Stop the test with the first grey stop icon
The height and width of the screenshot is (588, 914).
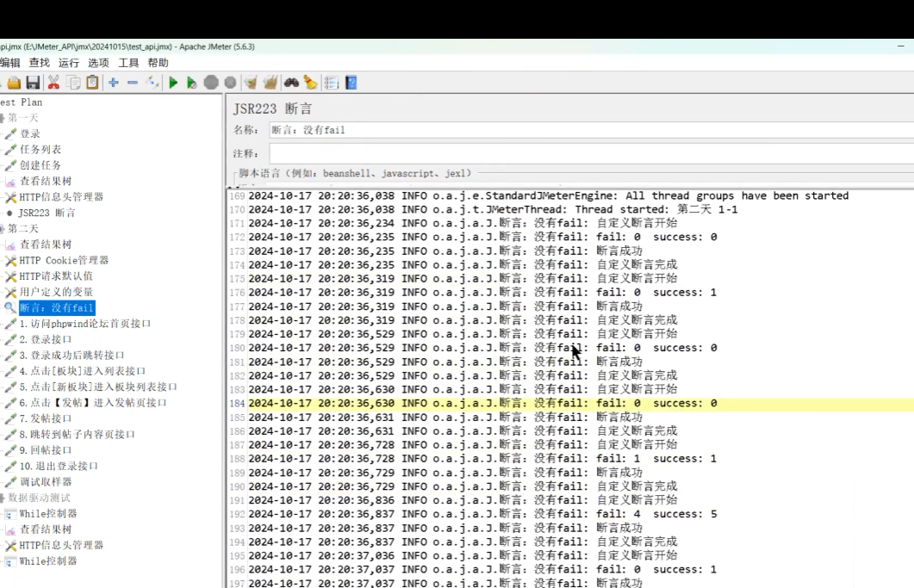click(211, 83)
